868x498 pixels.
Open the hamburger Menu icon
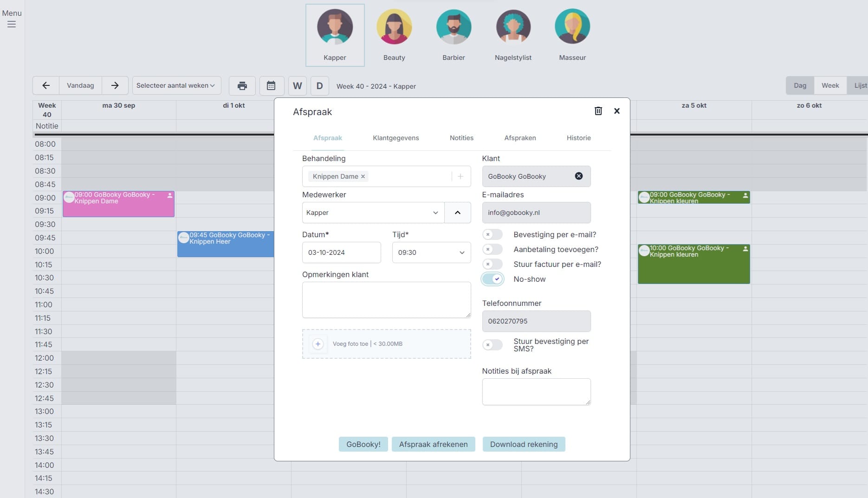coord(12,24)
